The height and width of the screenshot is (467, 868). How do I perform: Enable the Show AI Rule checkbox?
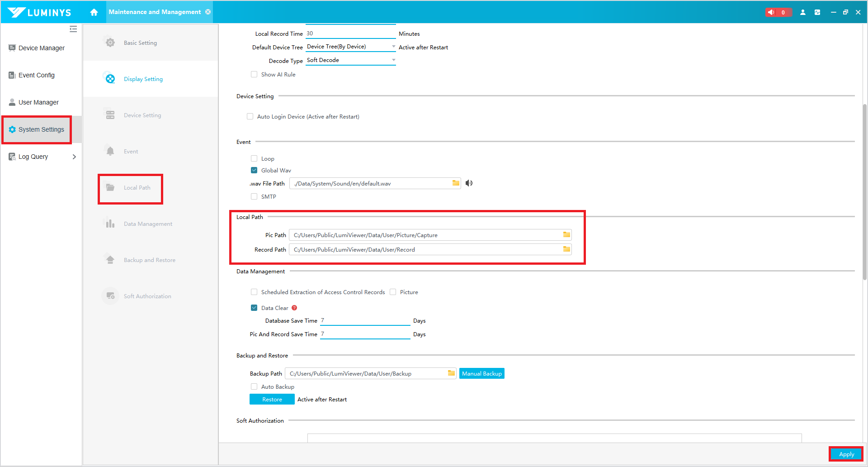tap(254, 75)
